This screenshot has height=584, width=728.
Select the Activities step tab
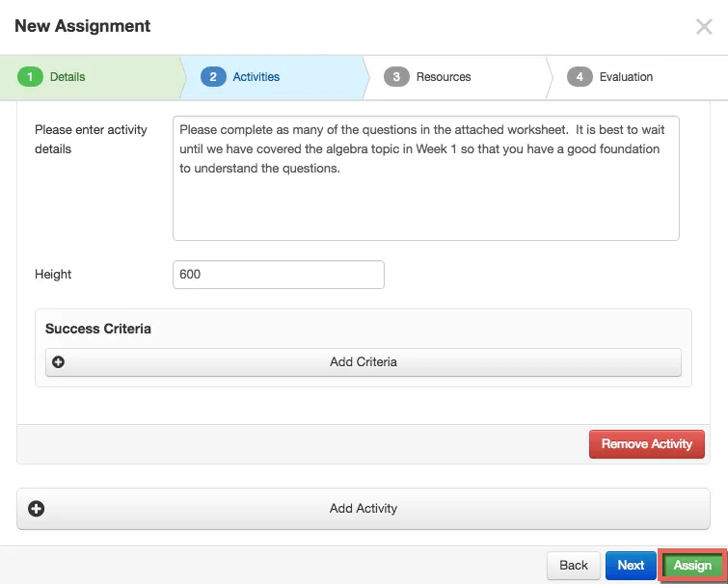[x=274, y=77]
